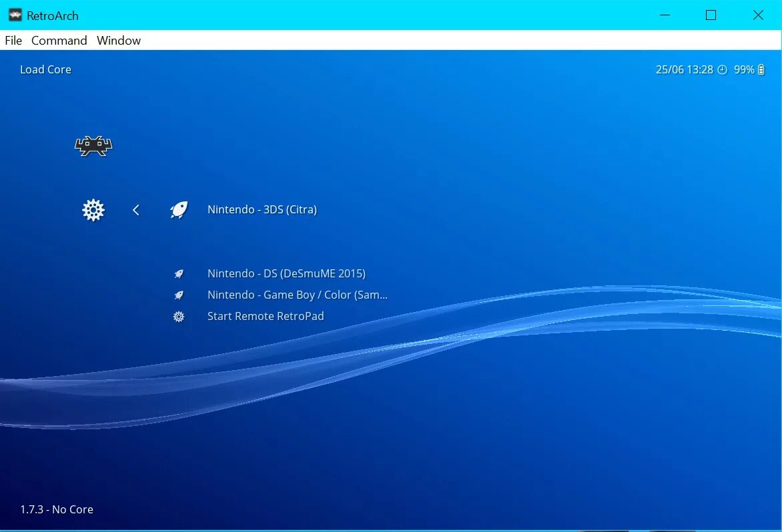Viewport: 782px width, 532px height.
Task: Open the Command menu
Action: 59,41
